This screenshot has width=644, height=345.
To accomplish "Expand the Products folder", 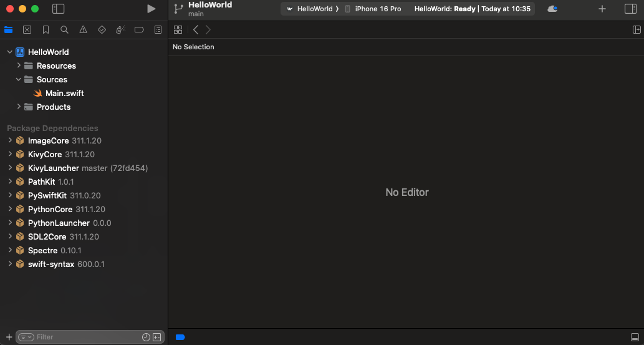I will coord(19,107).
